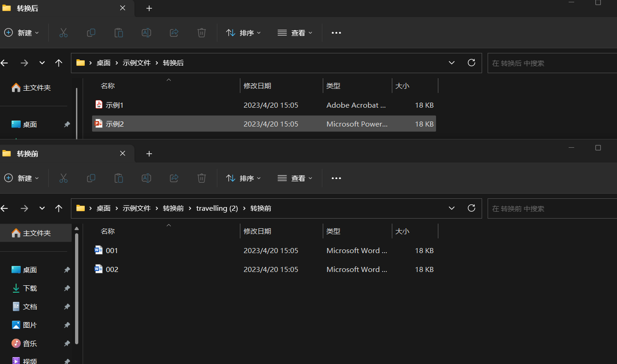Expand the address bar history dropdown arrow
This screenshot has width=617, height=364.
click(x=452, y=63)
